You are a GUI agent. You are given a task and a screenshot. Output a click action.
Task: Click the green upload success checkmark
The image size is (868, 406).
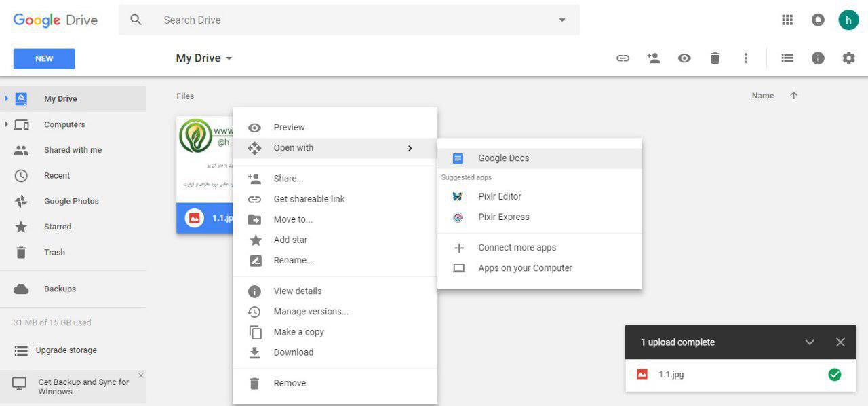835,374
